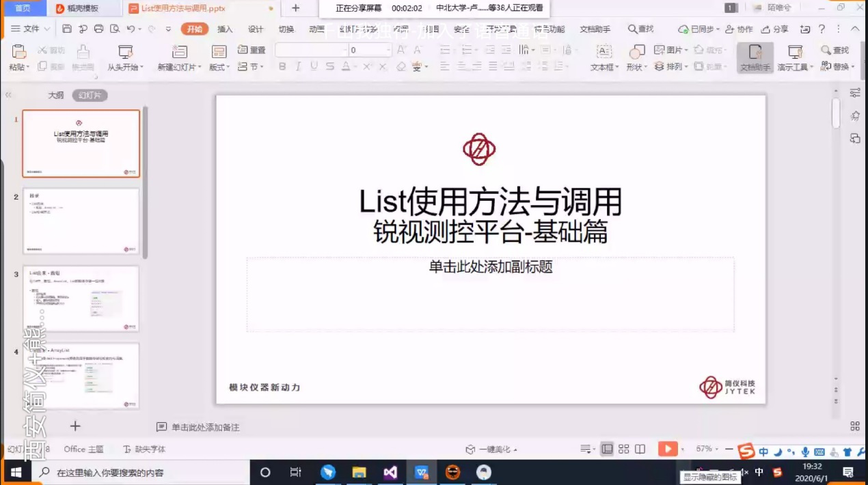Screen dimensions: 868x485
Task: Click the 一键美化 button
Action: (491, 449)
